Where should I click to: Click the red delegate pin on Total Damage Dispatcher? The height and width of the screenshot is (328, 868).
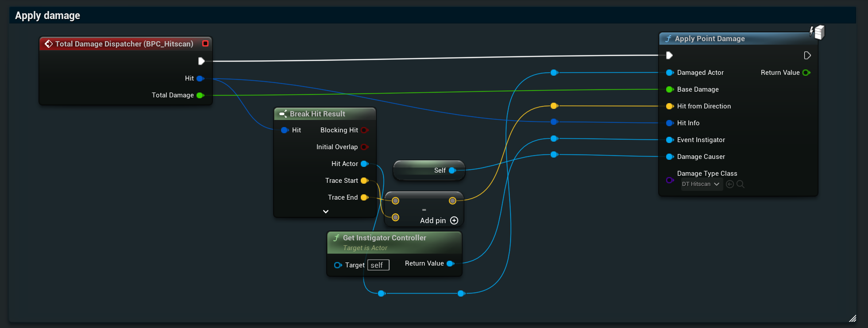tap(205, 43)
